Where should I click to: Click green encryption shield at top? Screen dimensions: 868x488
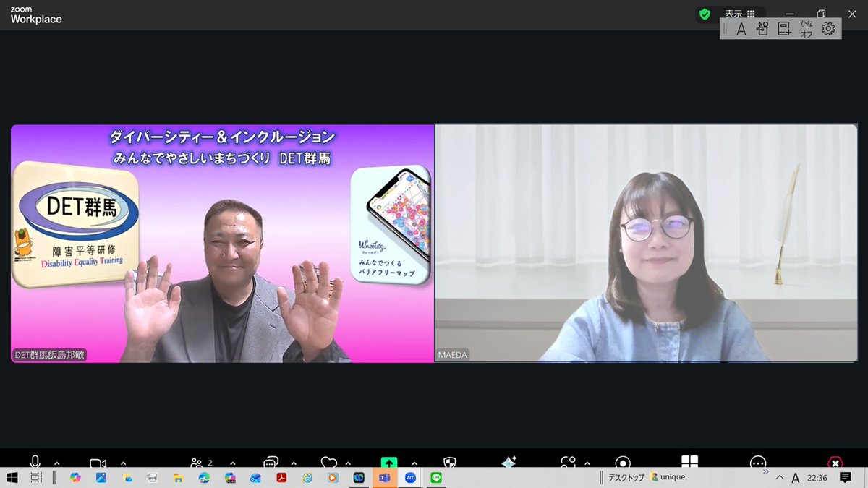coord(704,14)
